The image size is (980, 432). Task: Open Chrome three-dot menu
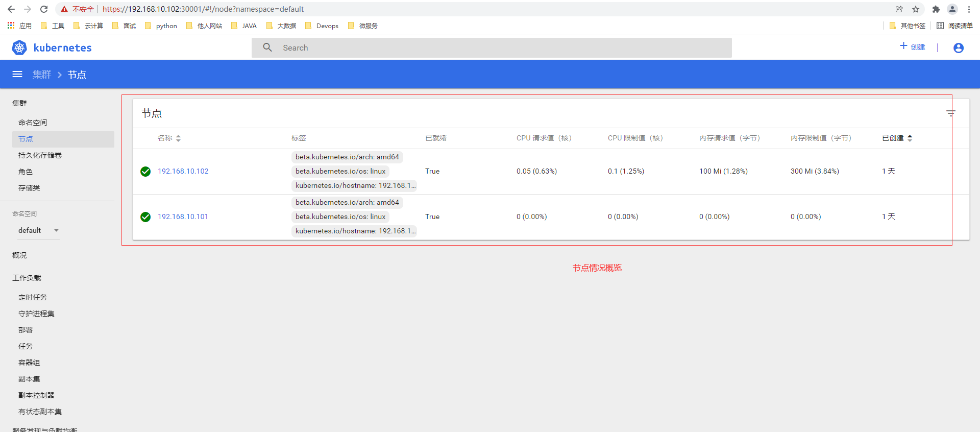(969, 9)
